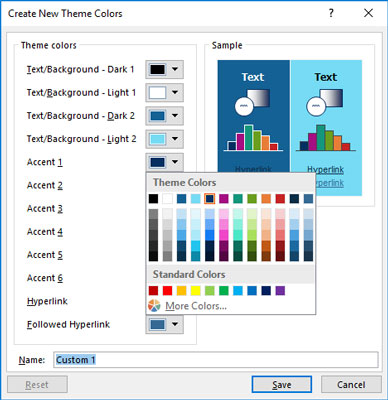Screen dimensions: 388x400
Task: Click the Save button
Action: coord(282,385)
